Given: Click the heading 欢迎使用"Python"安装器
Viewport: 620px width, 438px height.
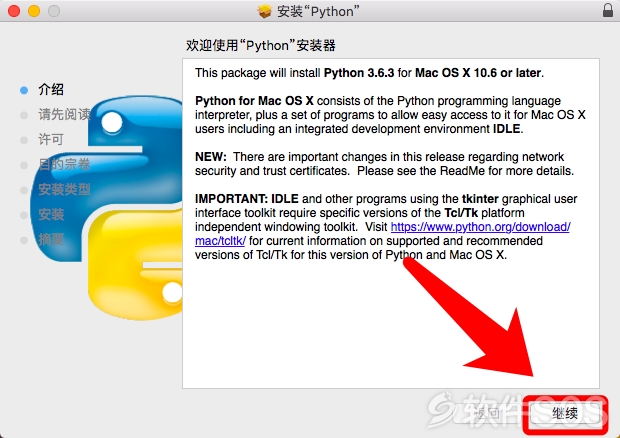Looking at the screenshot, I should [261, 45].
